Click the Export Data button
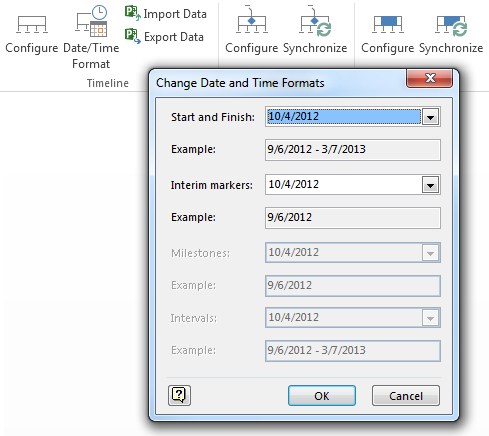Image resolution: width=489 pixels, height=436 pixels. (164, 37)
